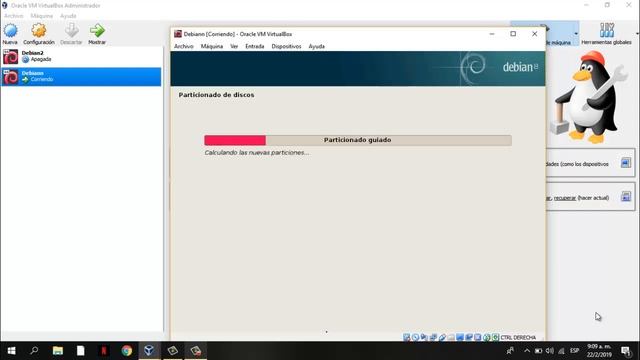The image size is (640, 360).
Task: Open Máquina menu in VirtualBox Manager
Action: pyautogui.click(x=42, y=16)
